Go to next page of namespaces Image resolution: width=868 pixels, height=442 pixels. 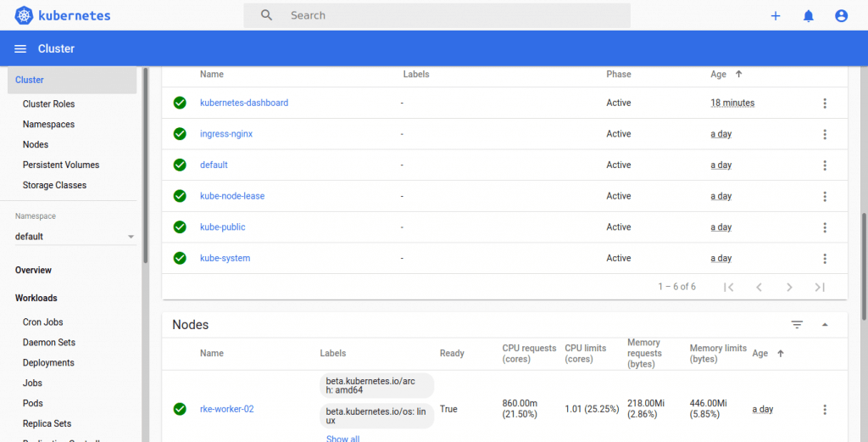point(789,288)
